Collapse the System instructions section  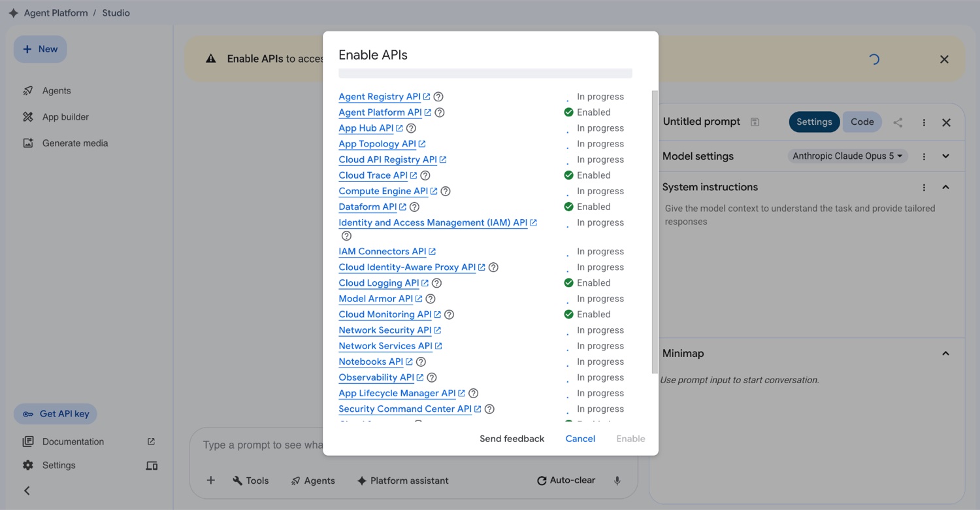click(945, 187)
